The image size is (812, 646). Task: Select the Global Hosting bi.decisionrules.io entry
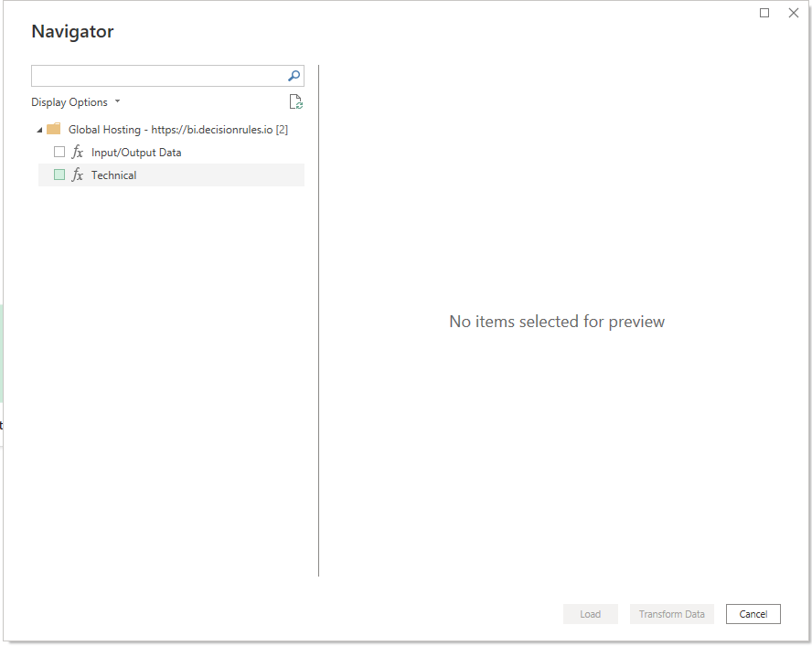click(x=178, y=130)
